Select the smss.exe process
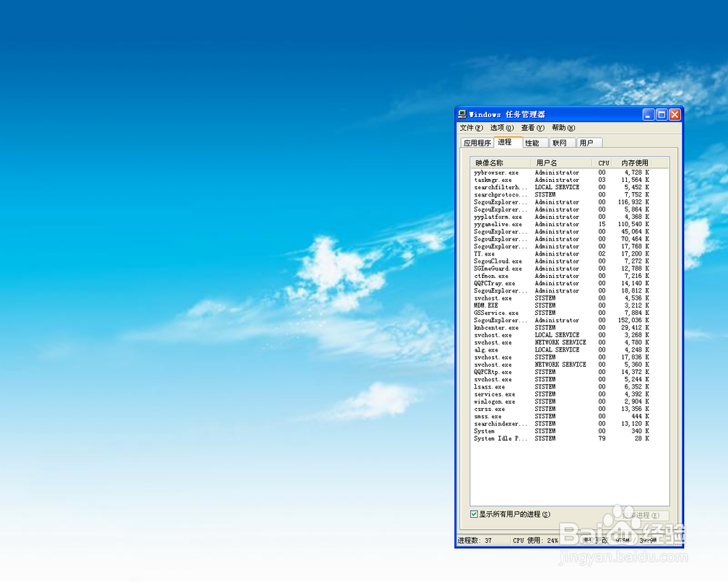 tap(561, 417)
